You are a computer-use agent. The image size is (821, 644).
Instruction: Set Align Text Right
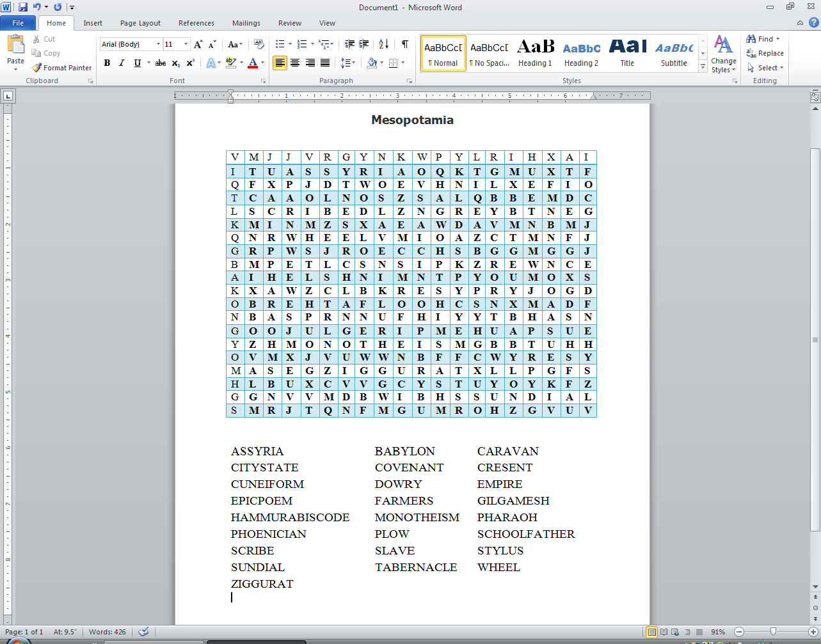(310, 63)
